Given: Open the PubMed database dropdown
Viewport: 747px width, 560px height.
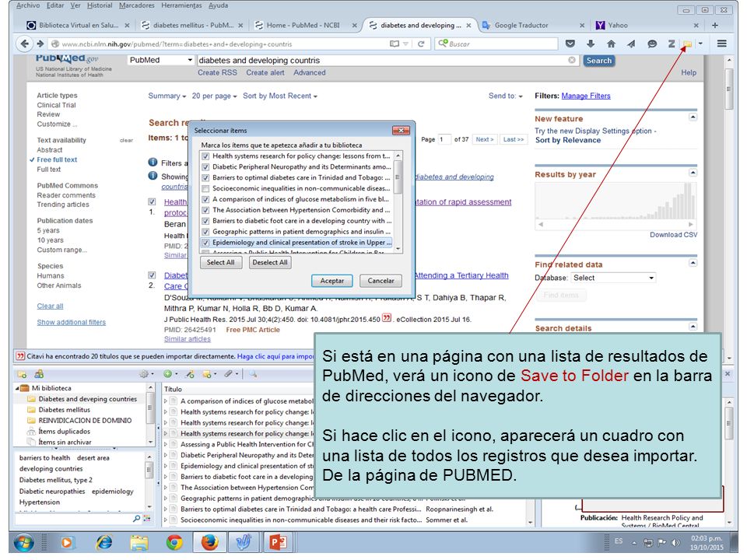Looking at the screenshot, I should coord(160,60).
